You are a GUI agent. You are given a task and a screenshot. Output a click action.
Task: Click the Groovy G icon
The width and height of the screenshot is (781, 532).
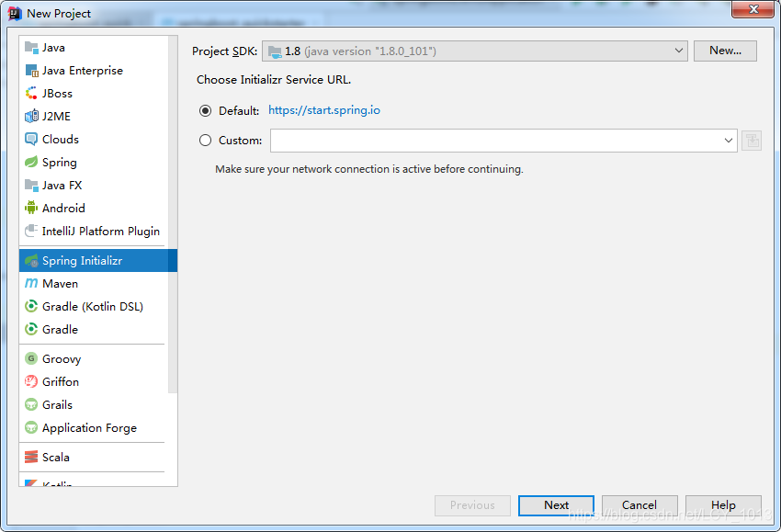tap(31, 358)
